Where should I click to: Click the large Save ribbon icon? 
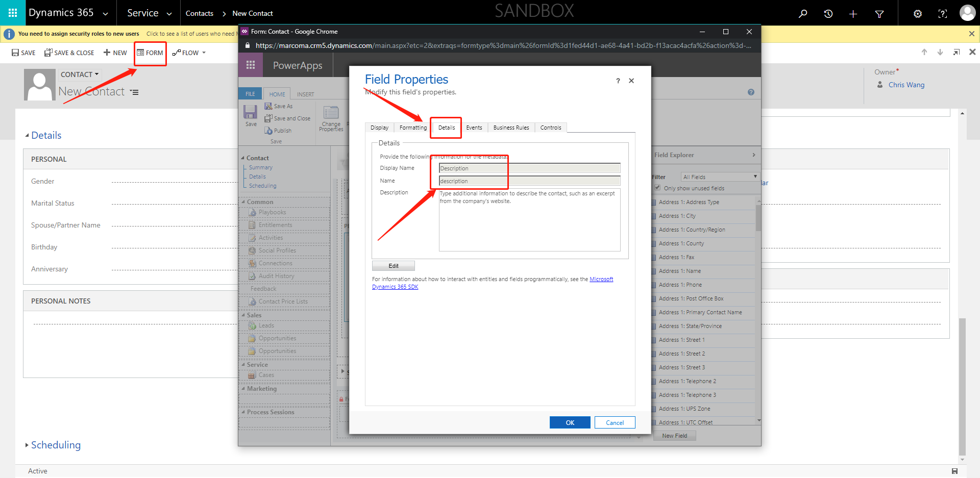251,115
